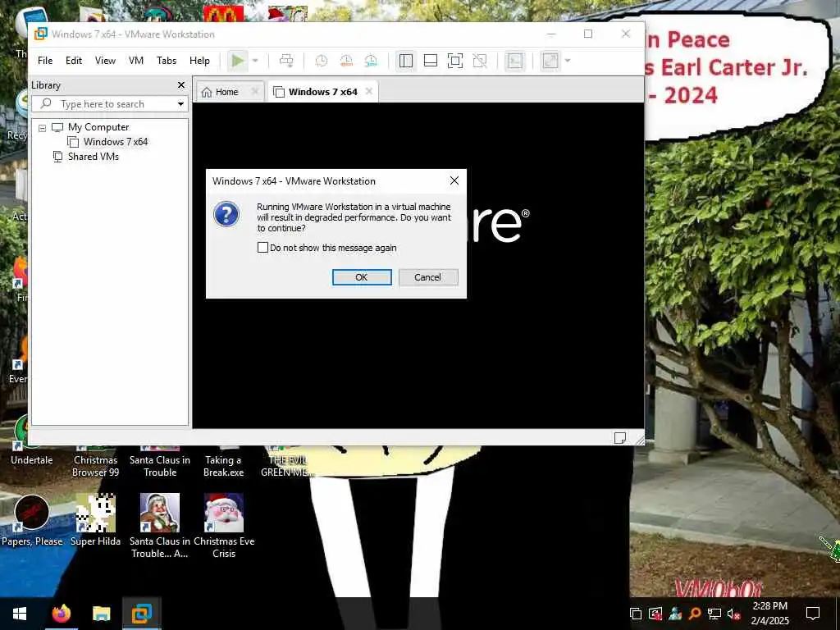Open the Library search filter dropdown
The image size is (840, 630).
click(x=181, y=104)
